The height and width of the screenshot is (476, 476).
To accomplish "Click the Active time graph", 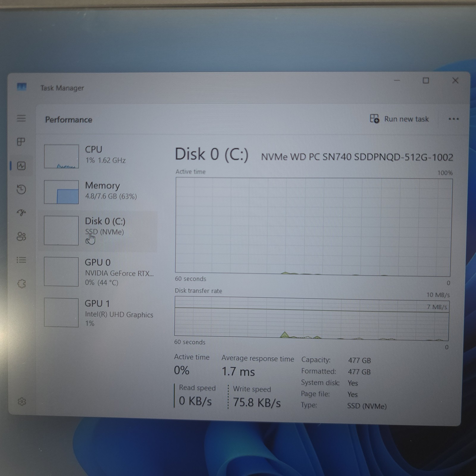I will (x=313, y=227).
